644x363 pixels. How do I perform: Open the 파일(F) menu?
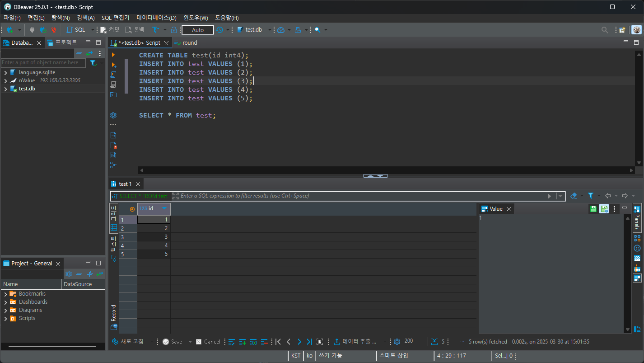[x=12, y=18]
